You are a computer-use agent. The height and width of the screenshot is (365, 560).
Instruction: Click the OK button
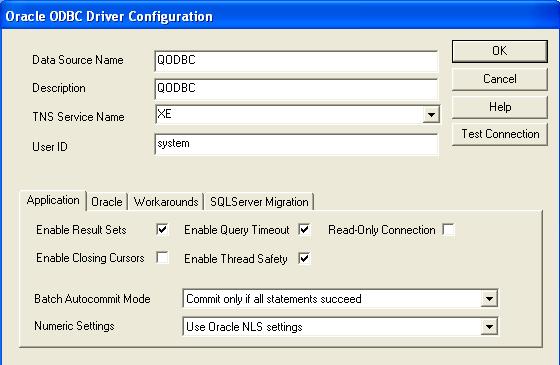[499, 51]
